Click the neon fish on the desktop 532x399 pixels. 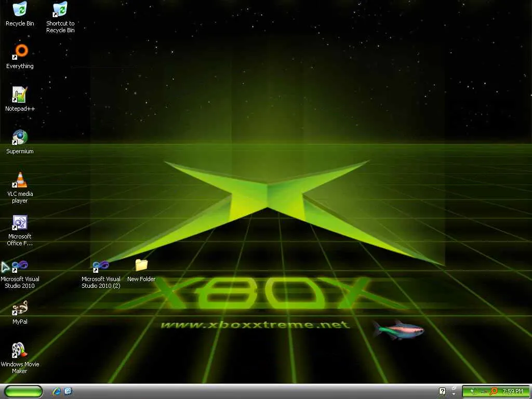coord(398,329)
